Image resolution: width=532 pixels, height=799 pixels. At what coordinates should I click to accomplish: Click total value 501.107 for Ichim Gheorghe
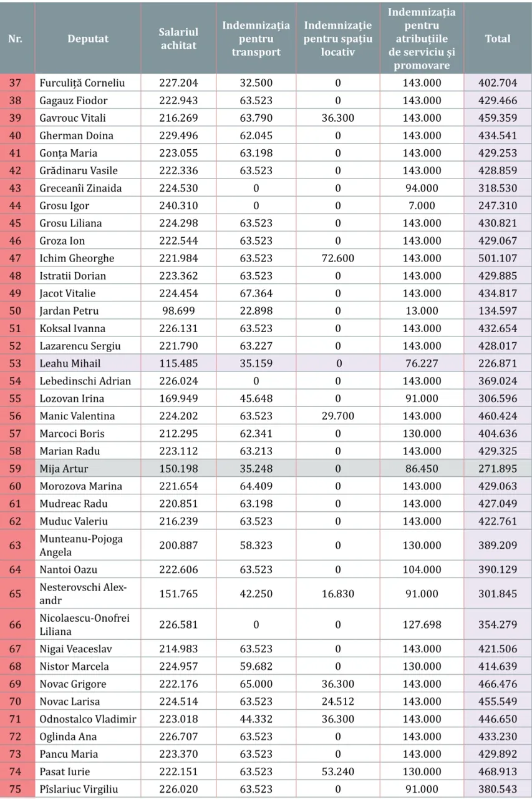(497, 258)
